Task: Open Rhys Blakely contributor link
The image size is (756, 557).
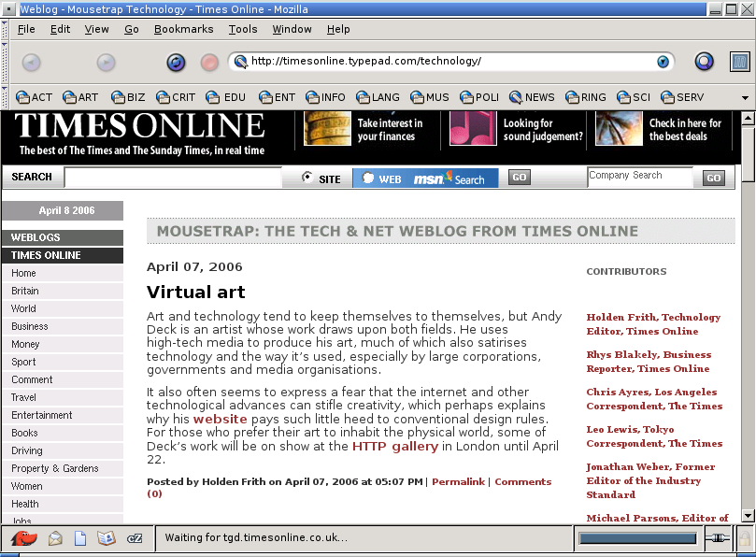Action: (x=649, y=362)
